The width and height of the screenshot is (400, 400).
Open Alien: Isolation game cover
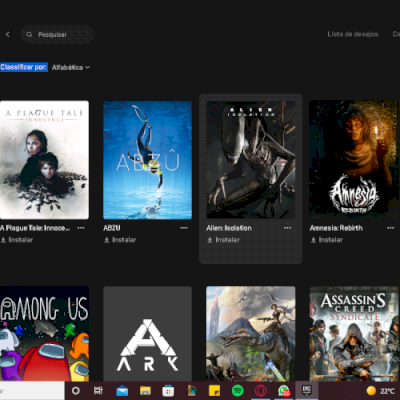tap(251, 160)
